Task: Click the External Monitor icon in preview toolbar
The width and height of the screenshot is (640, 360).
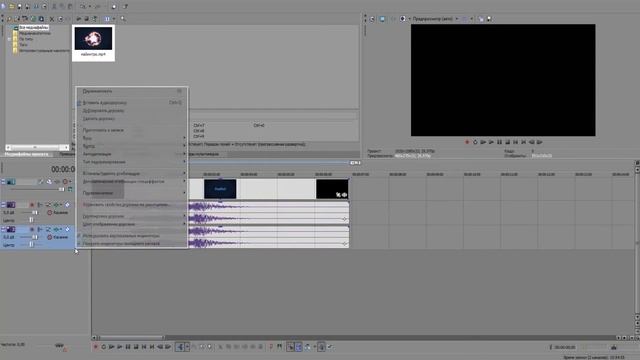Action: (382, 19)
